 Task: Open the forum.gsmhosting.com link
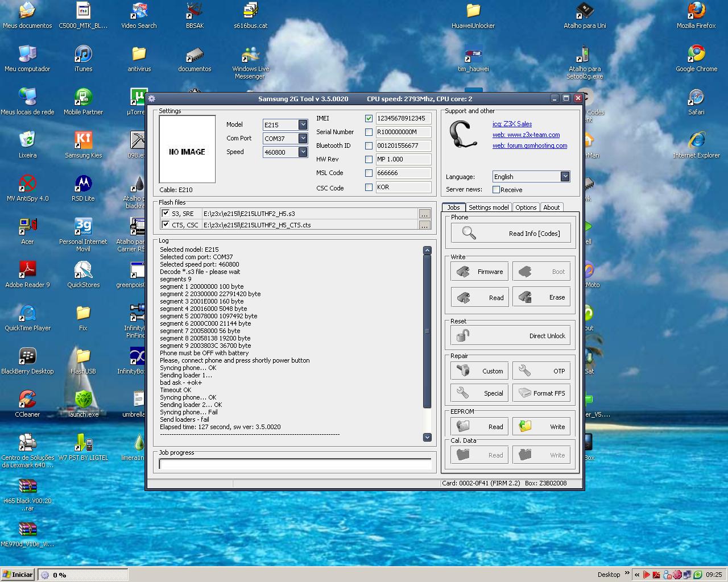[530, 146]
